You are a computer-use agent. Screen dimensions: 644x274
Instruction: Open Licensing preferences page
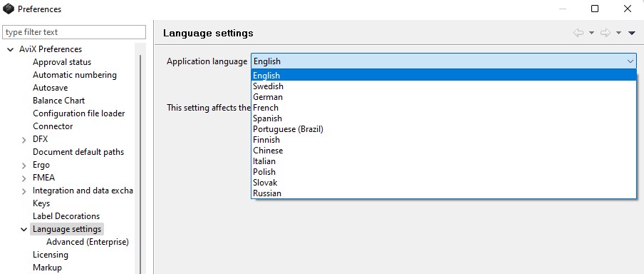(x=51, y=255)
